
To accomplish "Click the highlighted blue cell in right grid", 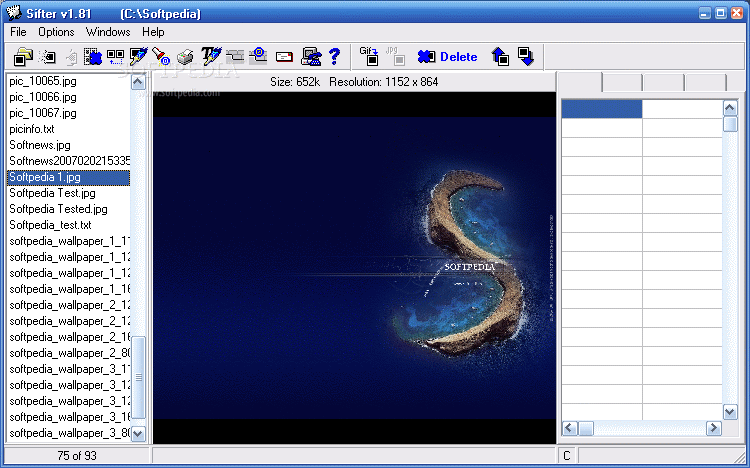I will coord(602,109).
